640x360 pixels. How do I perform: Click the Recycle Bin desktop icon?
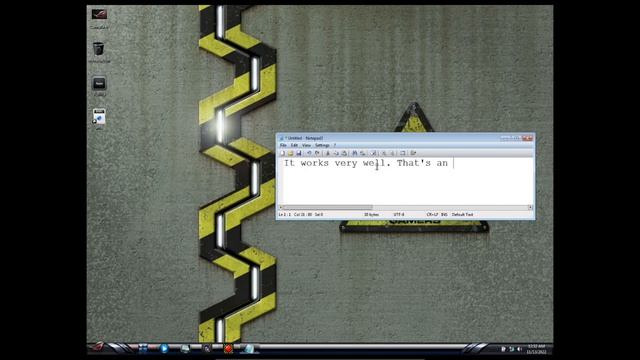click(98, 49)
